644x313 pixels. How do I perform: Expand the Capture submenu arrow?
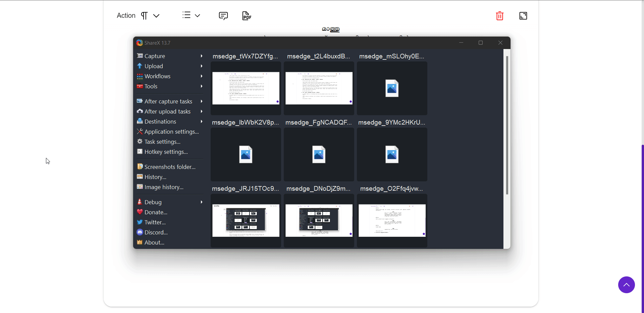pyautogui.click(x=202, y=56)
